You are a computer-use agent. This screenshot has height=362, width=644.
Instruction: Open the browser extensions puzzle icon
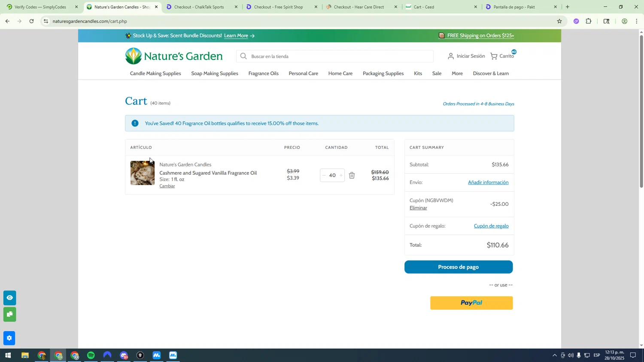pyautogui.click(x=589, y=21)
